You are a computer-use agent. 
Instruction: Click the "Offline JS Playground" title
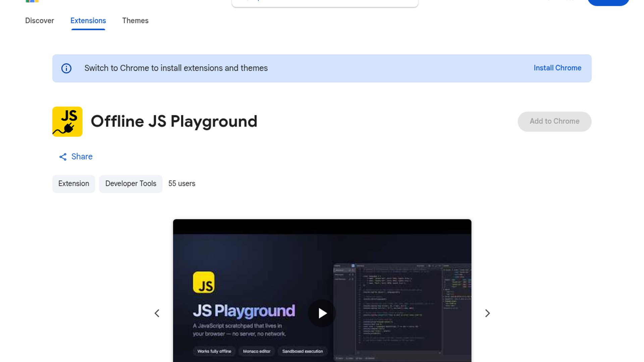point(174,121)
